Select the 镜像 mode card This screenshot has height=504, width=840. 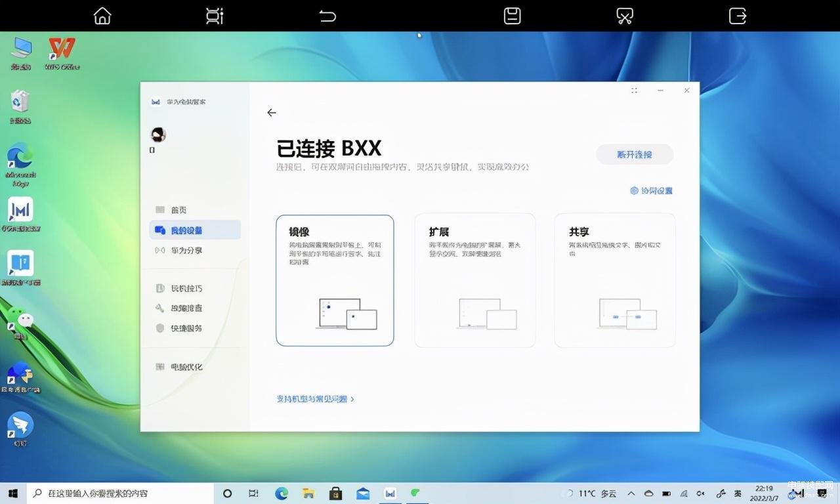tap(335, 280)
